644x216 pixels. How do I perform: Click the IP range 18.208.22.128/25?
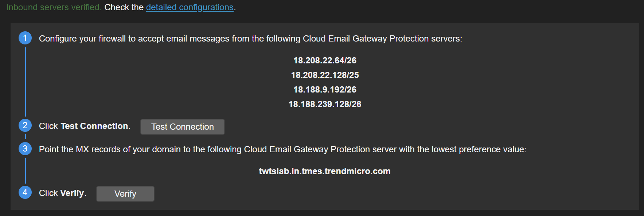[x=325, y=75]
